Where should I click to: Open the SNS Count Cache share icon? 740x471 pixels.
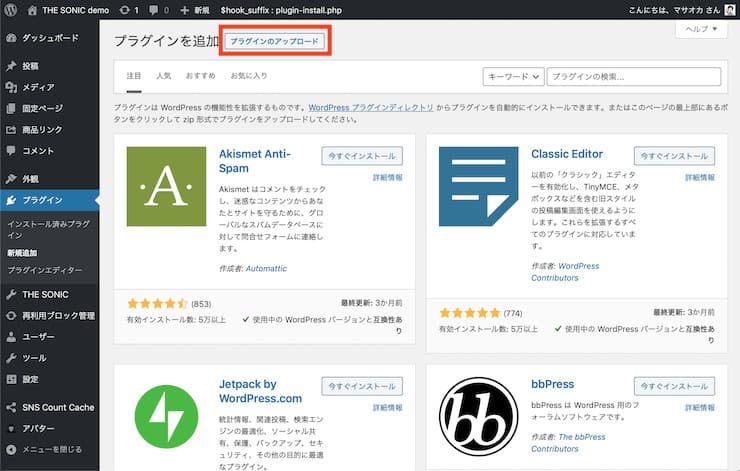click(x=11, y=407)
